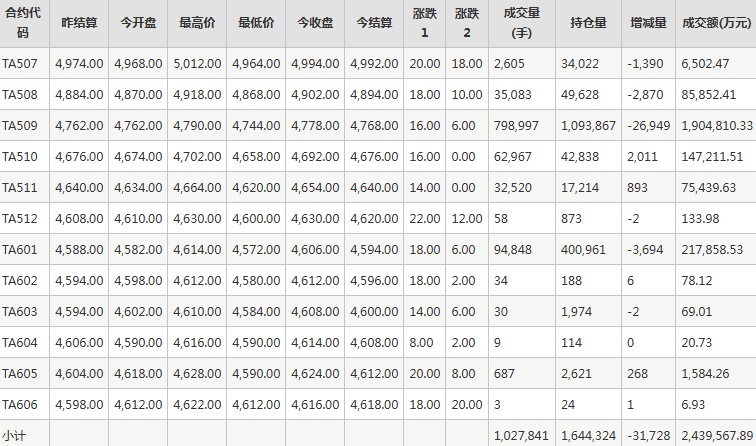Click subtotal open interest 1,644,324
Screen dimensions: 756x446
(588, 436)
